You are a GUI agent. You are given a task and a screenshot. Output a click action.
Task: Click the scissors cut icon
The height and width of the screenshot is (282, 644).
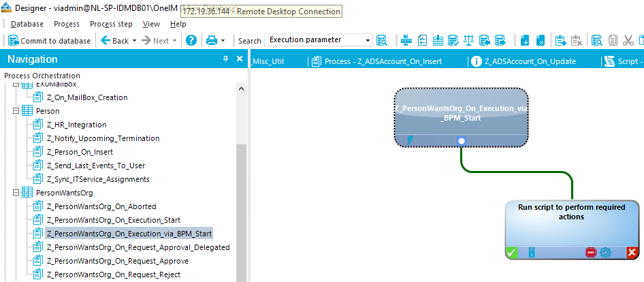point(628,40)
